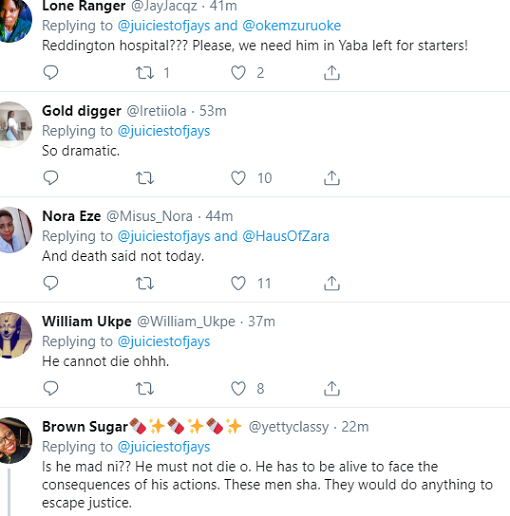
Task: Like William Ukpe's tweet with 8 likes
Action: click(x=238, y=389)
